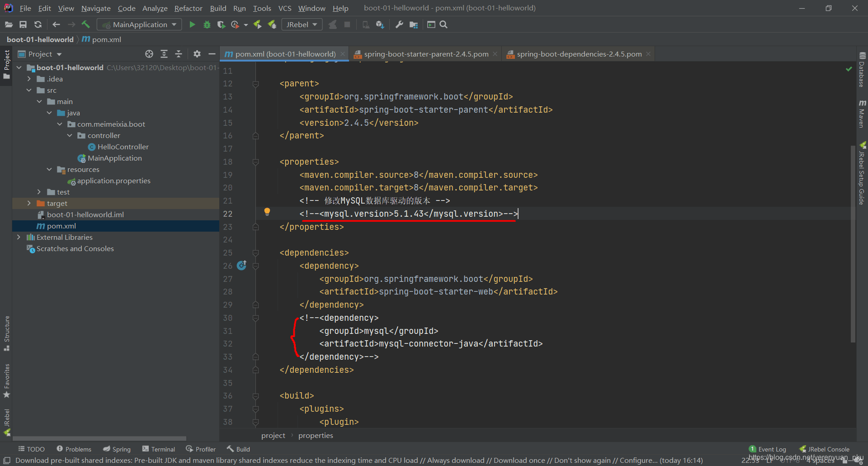The image size is (868, 466).
Task: Open the Spring tool window
Action: 117,449
